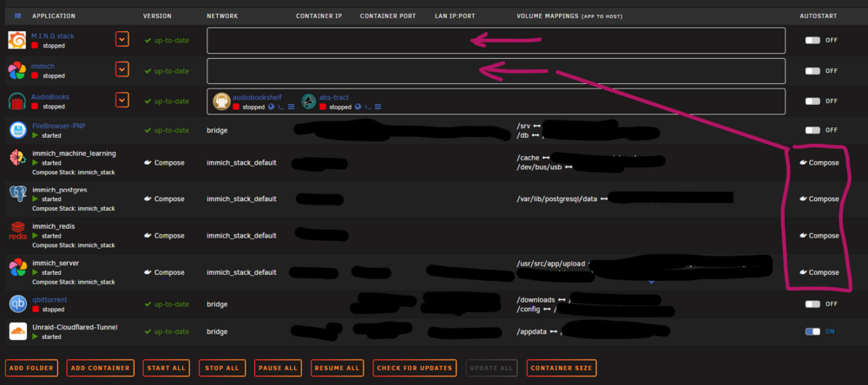The height and width of the screenshot is (385, 868).
Task: Open WebUI globe icon for audiobookshelf
Action: pos(271,108)
